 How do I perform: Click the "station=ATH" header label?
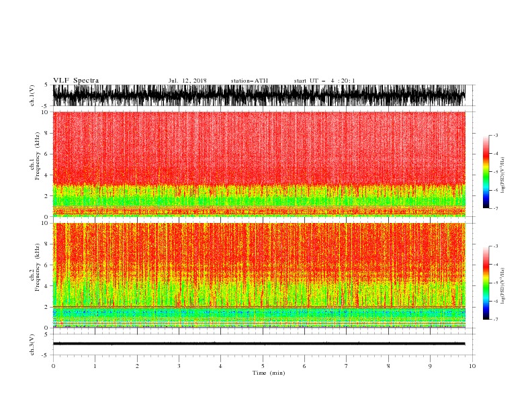click(x=249, y=81)
